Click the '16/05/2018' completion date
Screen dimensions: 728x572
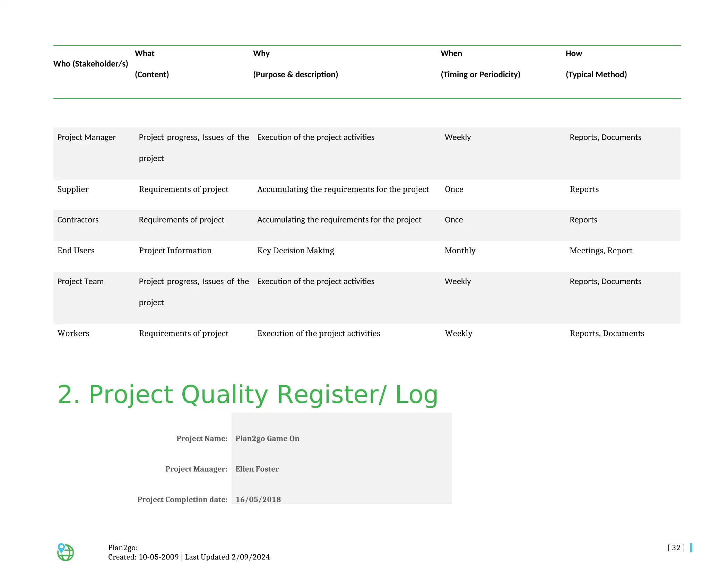[x=258, y=499]
